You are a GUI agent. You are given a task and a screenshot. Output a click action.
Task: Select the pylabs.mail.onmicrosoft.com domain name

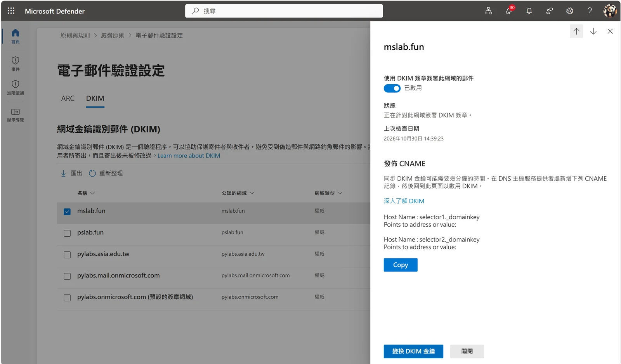pyautogui.click(x=118, y=276)
